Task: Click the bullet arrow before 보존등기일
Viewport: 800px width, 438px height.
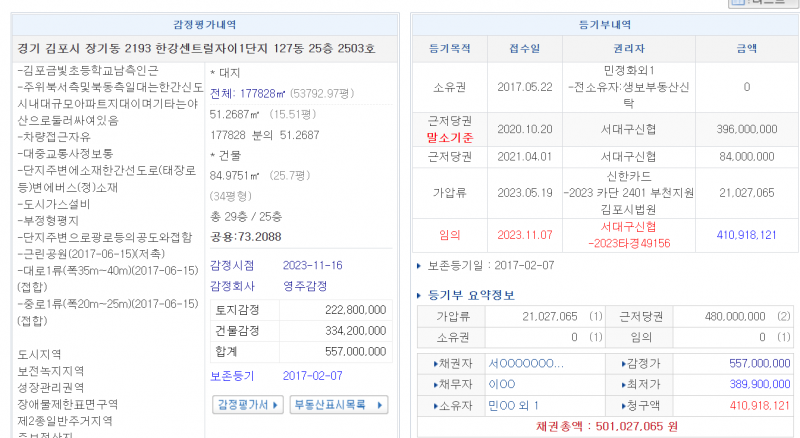Action: 419,267
